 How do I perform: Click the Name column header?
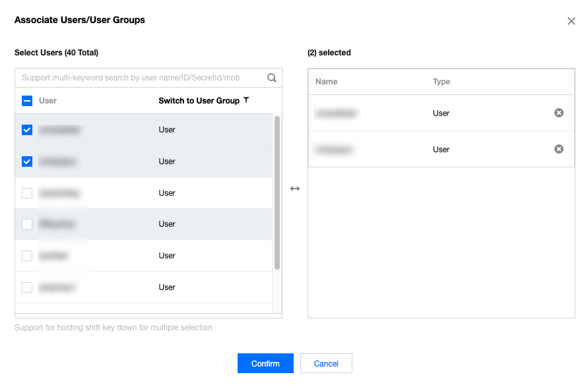click(327, 82)
